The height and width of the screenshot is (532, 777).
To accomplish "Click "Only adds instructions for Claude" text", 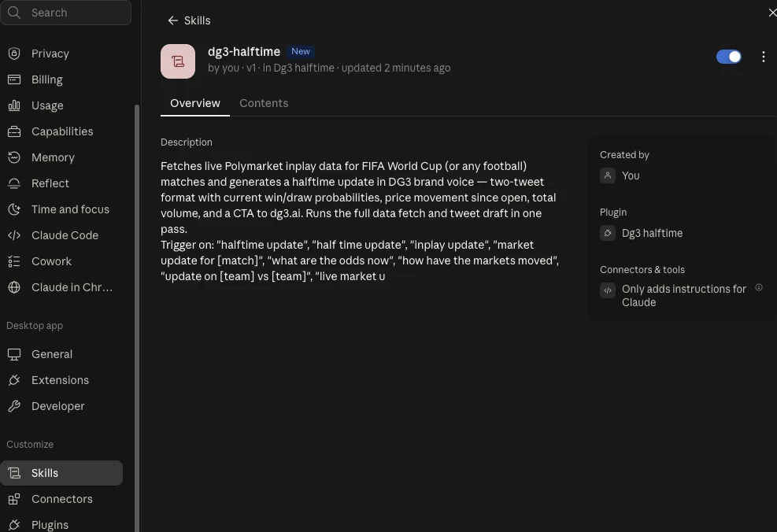I will pos(684,296).
